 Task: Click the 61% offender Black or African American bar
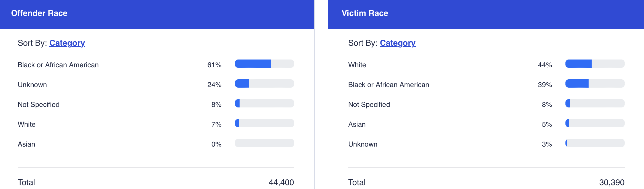point(264,64)
